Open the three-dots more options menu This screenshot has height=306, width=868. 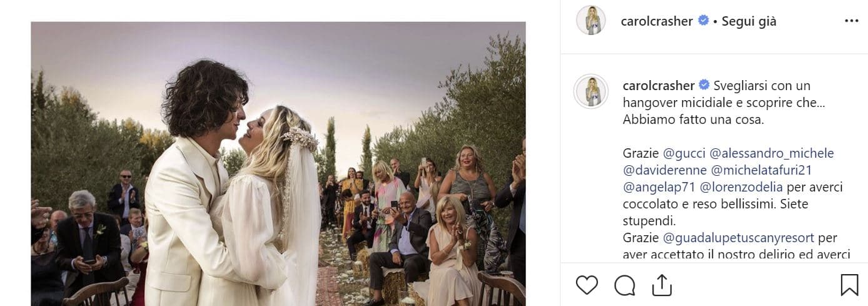click(x=851, y=21)
